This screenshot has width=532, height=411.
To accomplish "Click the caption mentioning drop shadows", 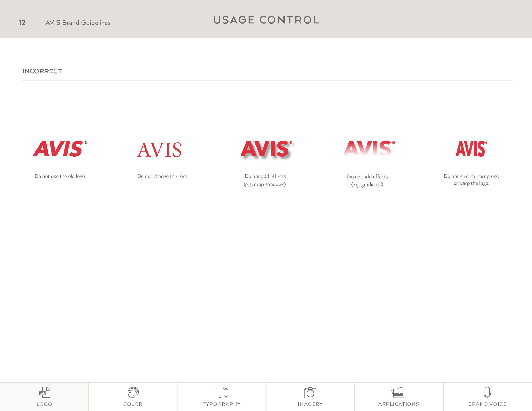I will [x=265, y=180].
